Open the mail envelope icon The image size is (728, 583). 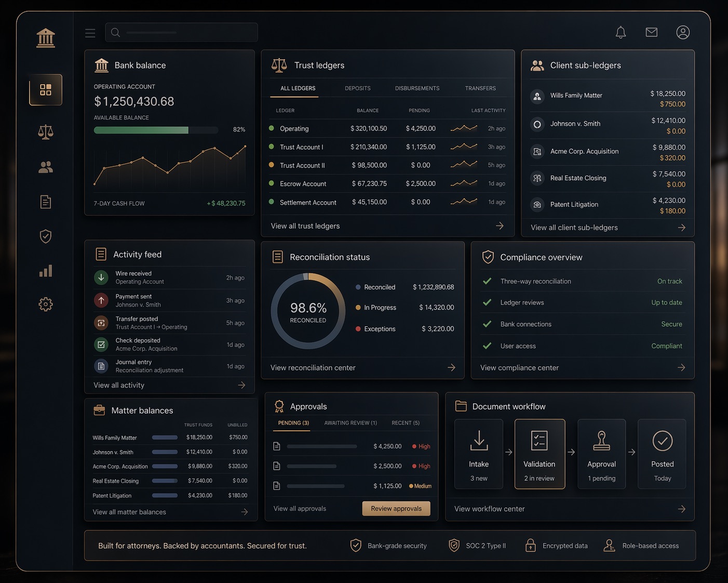pos(652,32)
